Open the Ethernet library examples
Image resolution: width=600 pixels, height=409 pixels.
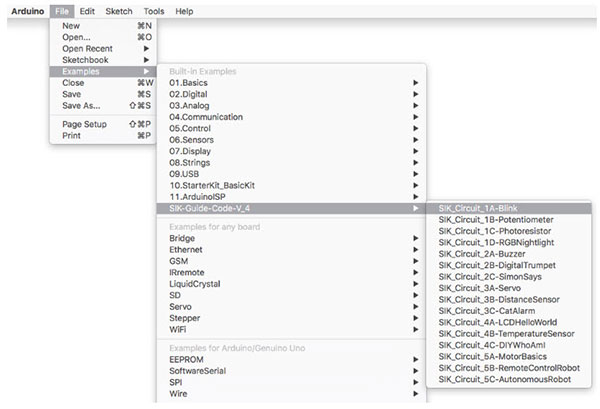coord(291,249)
